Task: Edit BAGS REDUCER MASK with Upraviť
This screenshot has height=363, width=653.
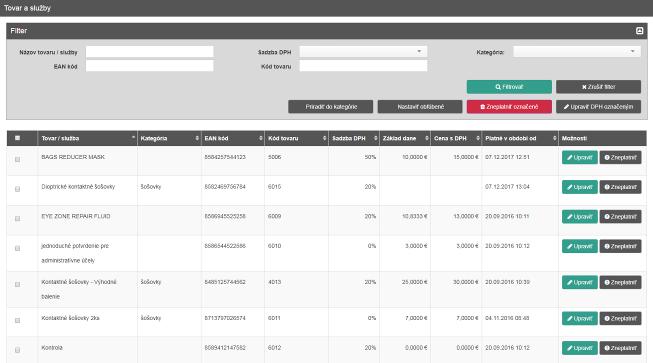Action: 580,157
